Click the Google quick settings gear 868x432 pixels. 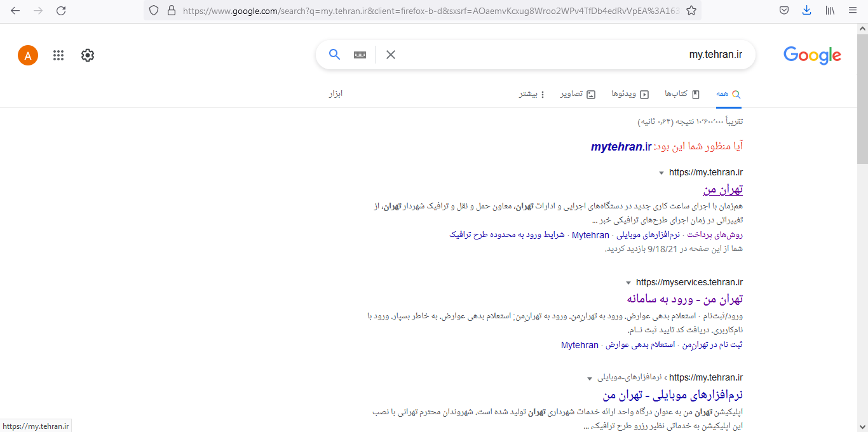[x=87, y=55]
